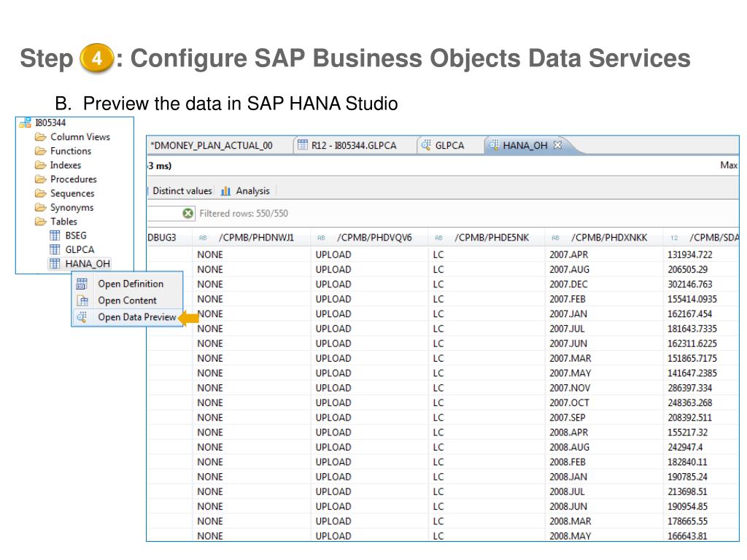Select cell 2008.JAN
The height and width of the screenshot is (560, 747).
[568, 477]
